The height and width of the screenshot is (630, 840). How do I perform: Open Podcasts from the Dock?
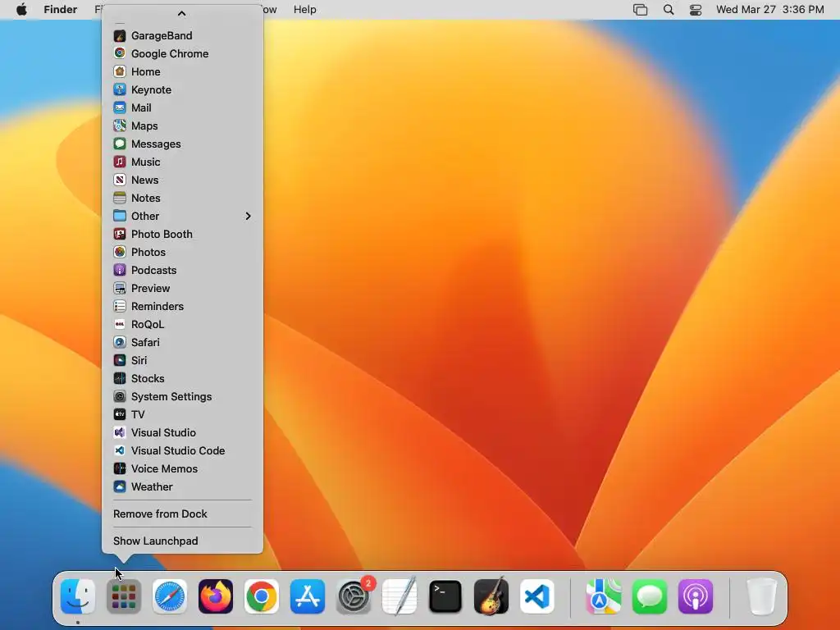(x=696, y=596)
